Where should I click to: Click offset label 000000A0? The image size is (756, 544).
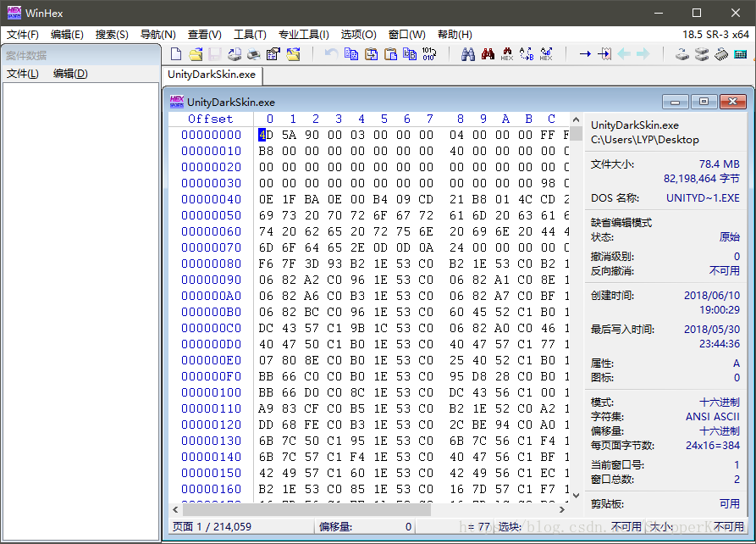tap(211, 296)
